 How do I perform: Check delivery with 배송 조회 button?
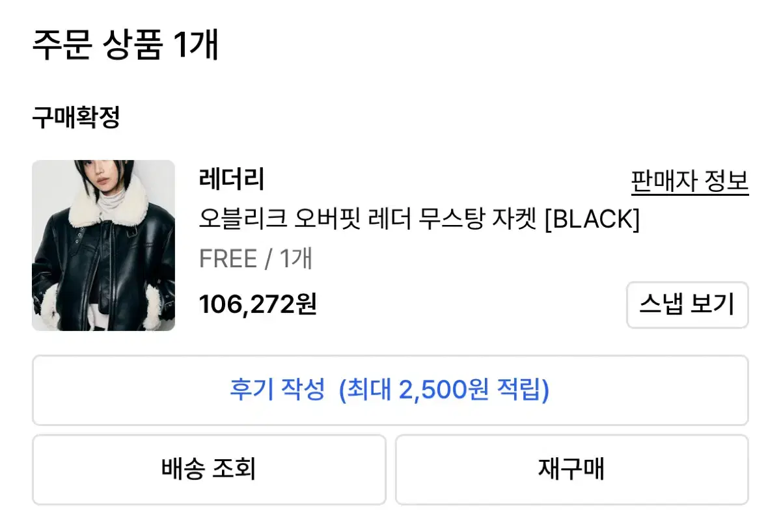(x=209, y=470)
